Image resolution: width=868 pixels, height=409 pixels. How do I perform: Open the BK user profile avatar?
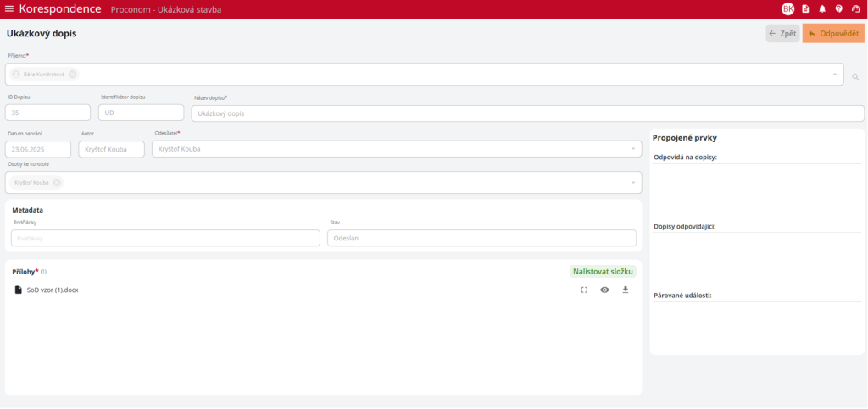787,9
